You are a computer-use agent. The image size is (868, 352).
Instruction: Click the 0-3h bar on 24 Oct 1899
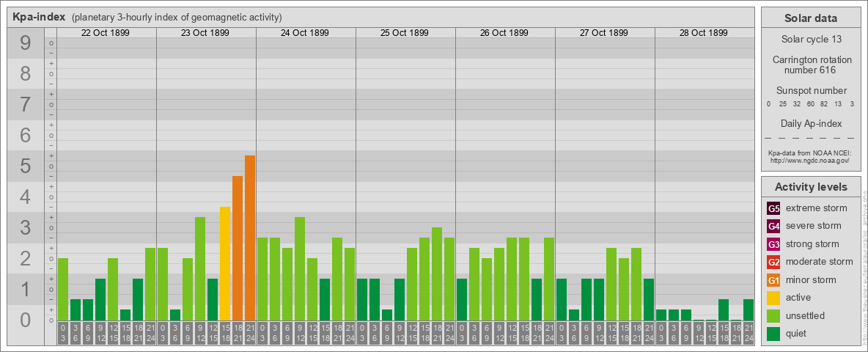click(262, 279)
